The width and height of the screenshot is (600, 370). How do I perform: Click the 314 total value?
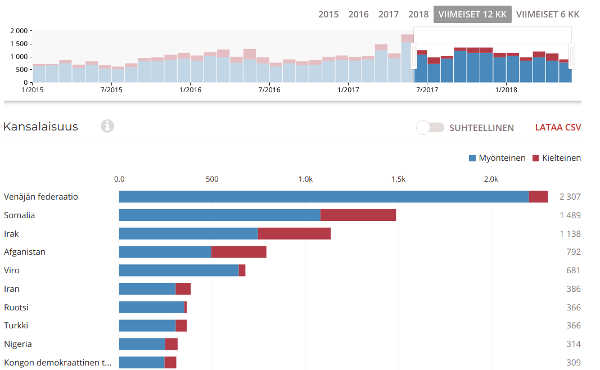pos(573,344)
